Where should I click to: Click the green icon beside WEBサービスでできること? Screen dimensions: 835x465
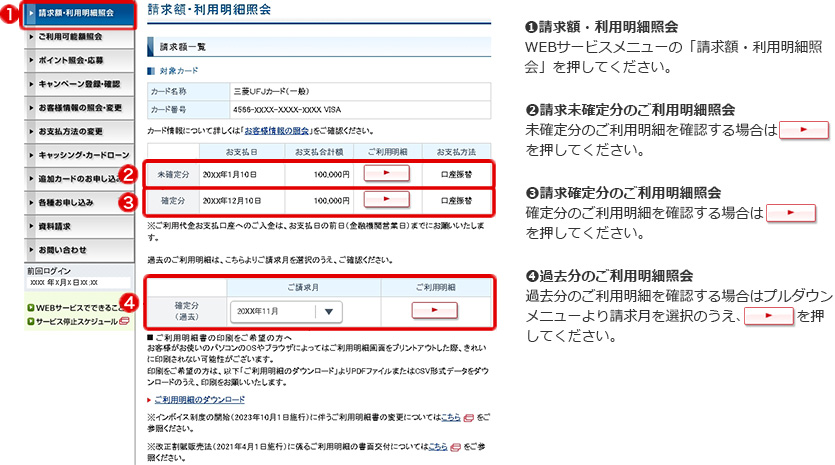(32, 307)
